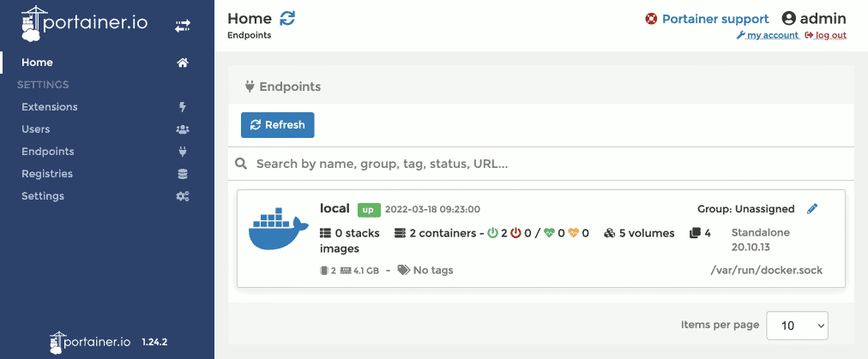Toggle the sidebar with the arrows icon
Viewport: 868px width, 359px height.
[183, 26]
